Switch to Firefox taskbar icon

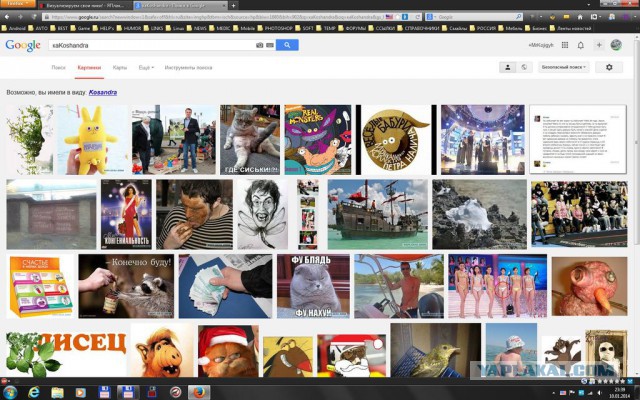[x=199, y=392]
